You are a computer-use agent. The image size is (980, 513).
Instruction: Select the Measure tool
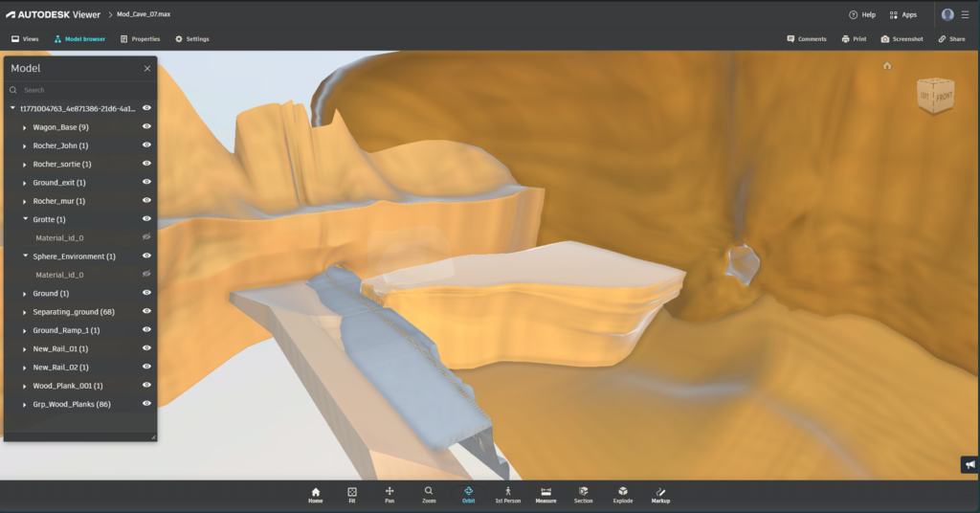click(x=546, y=494)
